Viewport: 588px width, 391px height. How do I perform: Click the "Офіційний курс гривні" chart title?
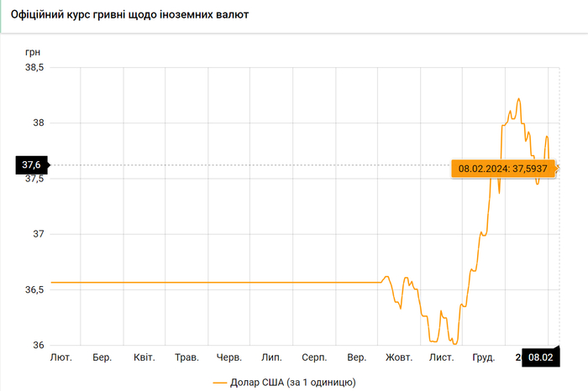[x=129, y=16]
